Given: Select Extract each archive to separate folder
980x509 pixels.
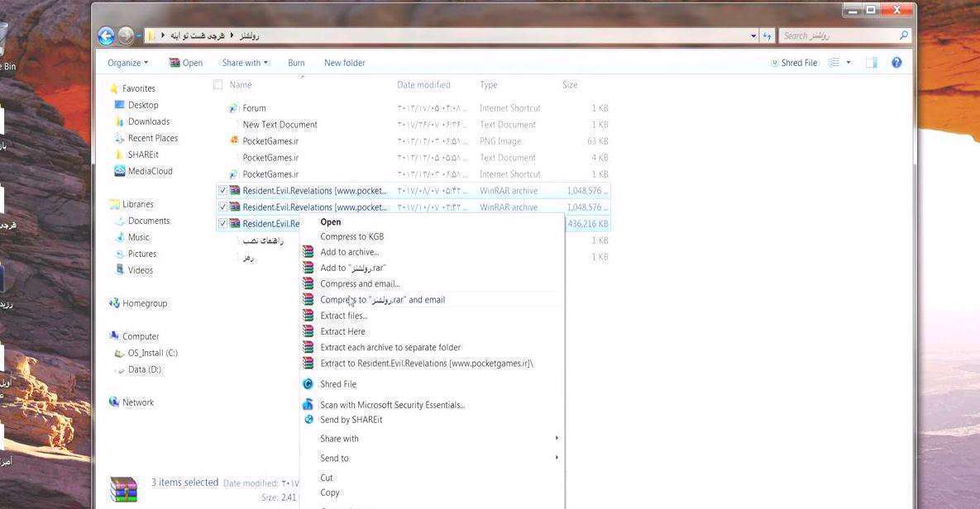Looking at the screenshot, I should (390, 348).
